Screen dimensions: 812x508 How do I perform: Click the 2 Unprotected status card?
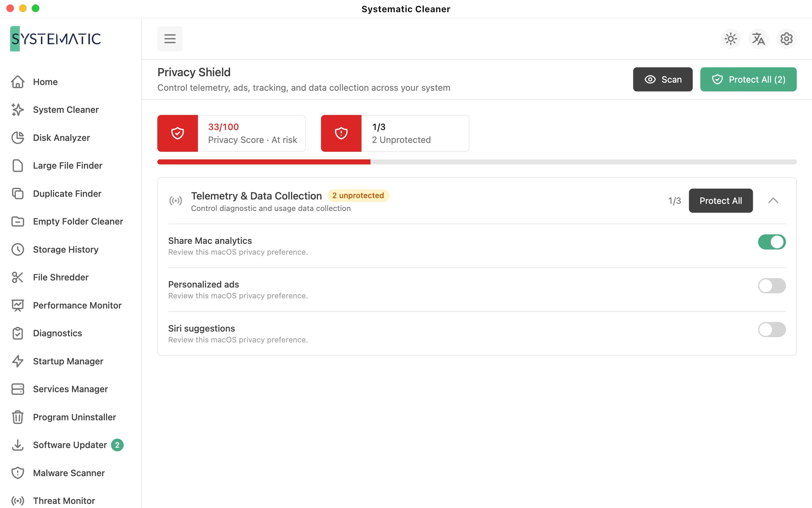click(x=395, y=133)
